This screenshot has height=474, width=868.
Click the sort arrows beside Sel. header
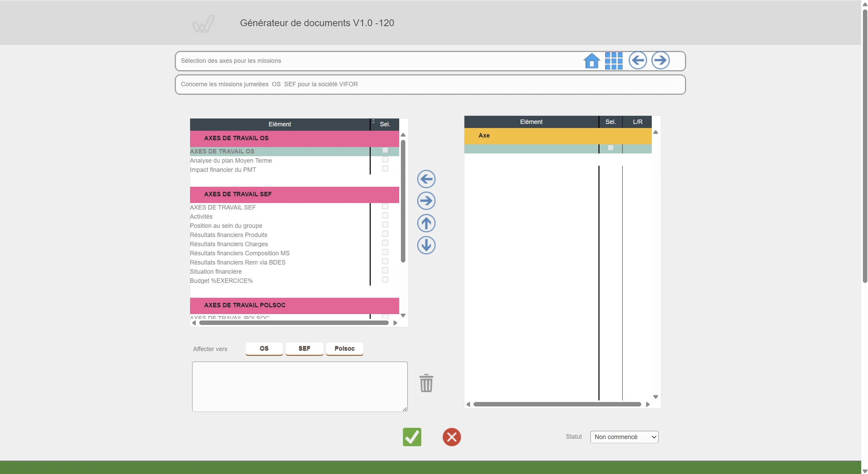[373, 121]
